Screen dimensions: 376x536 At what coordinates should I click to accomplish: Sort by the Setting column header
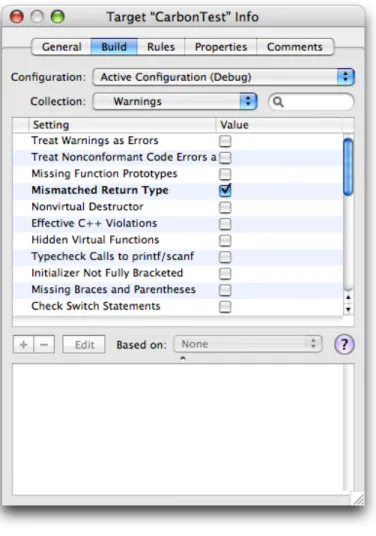(x=123, y=125)
